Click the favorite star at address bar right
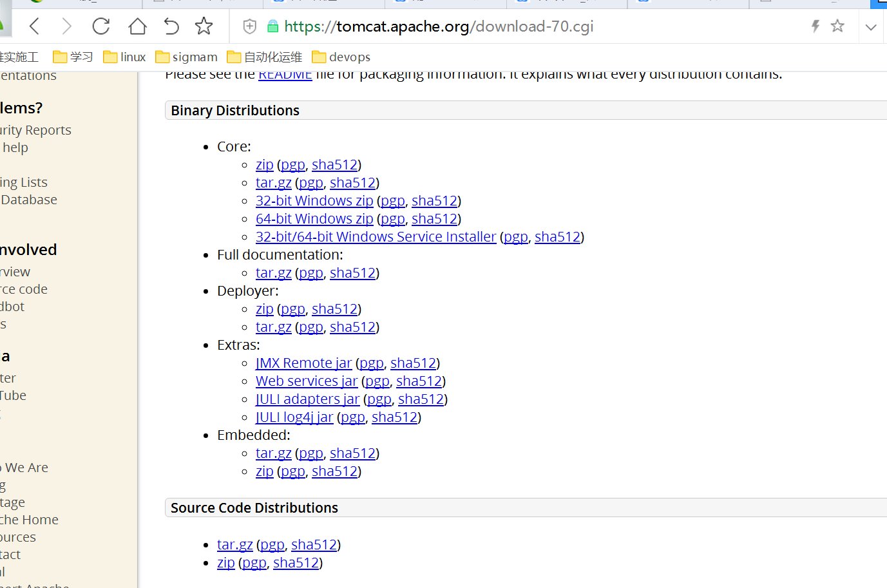The width and height of the screenshot is (887, 588). (837, 26)
